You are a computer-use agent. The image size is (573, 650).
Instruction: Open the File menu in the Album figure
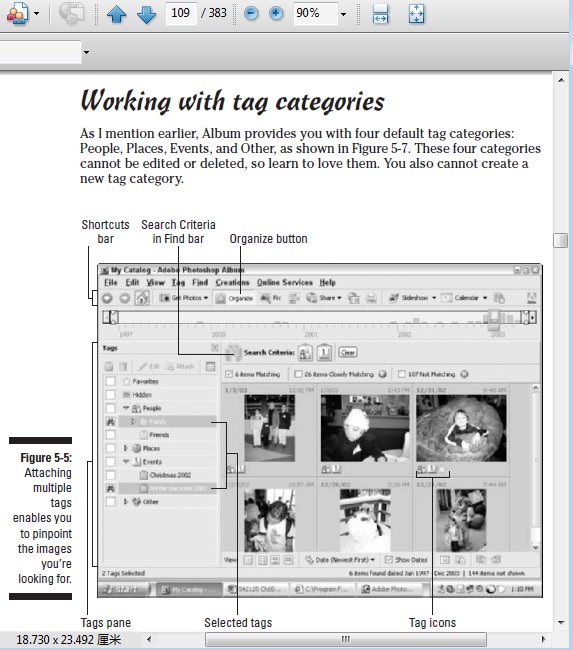pos(111,283)
